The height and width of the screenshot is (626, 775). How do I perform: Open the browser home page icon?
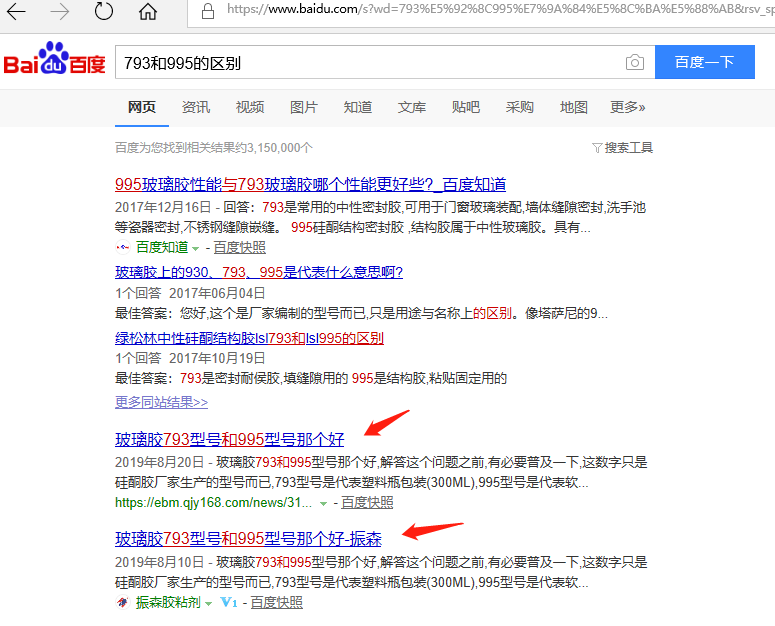147,11
